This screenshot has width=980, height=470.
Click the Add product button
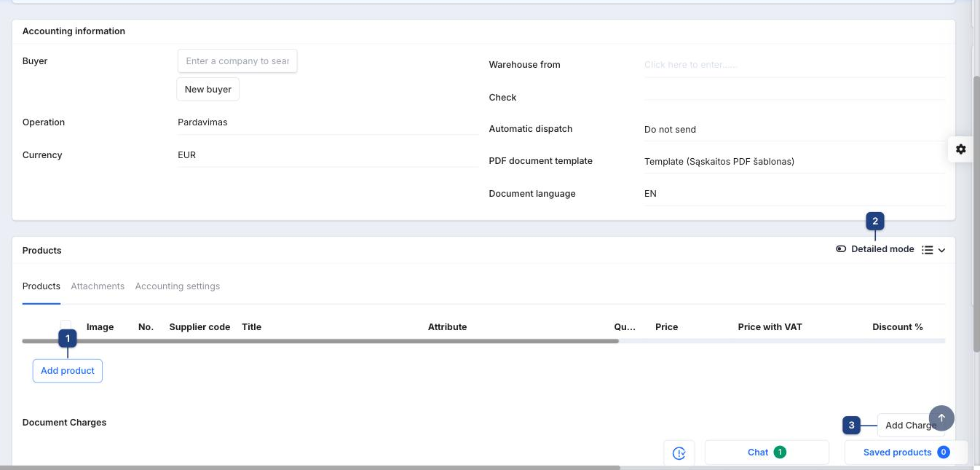click(x=68, y=371)
